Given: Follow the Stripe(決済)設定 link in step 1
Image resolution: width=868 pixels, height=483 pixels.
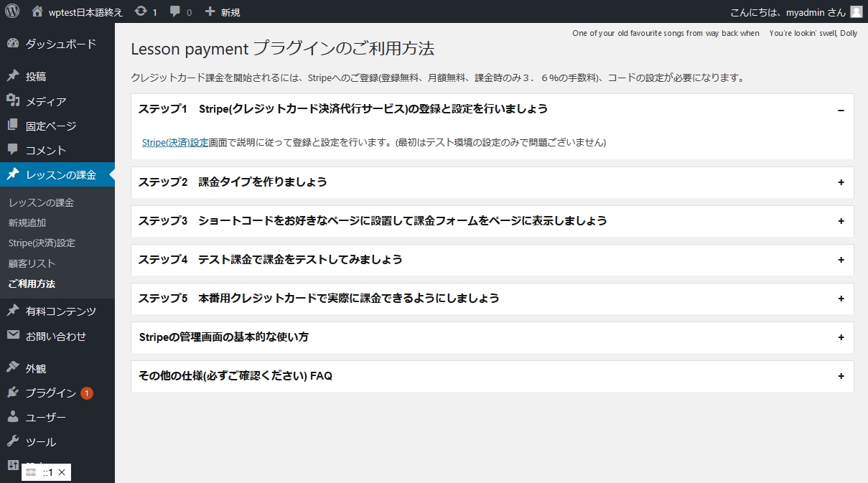Looking at the screenshot, I should [x=175, y=143].
